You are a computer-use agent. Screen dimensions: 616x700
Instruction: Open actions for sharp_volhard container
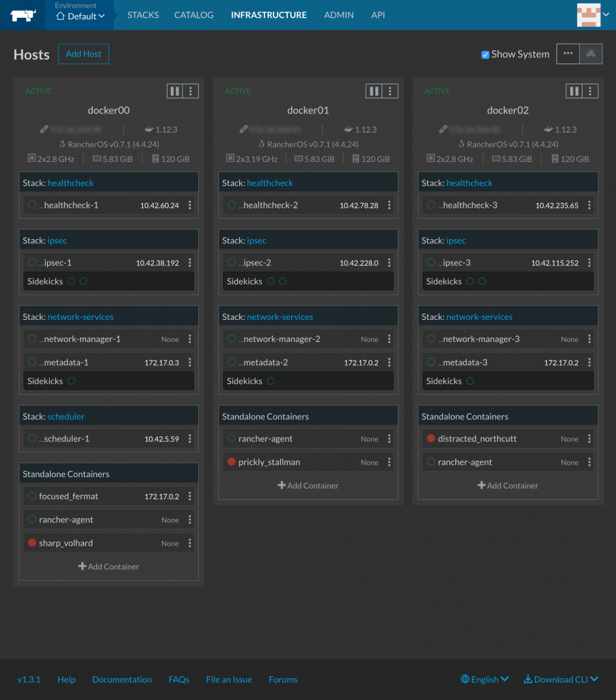tap(189, 543)
